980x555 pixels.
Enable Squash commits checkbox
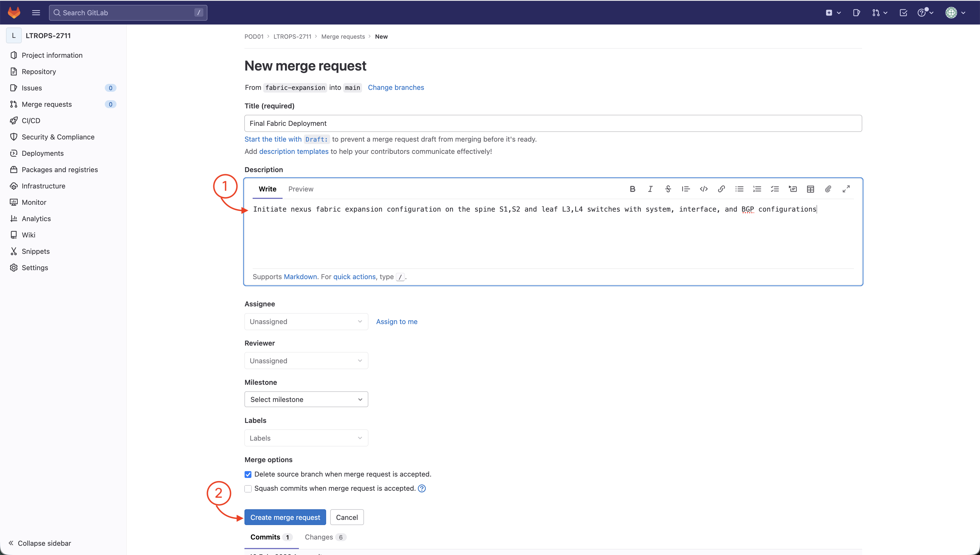pos(248,489)
